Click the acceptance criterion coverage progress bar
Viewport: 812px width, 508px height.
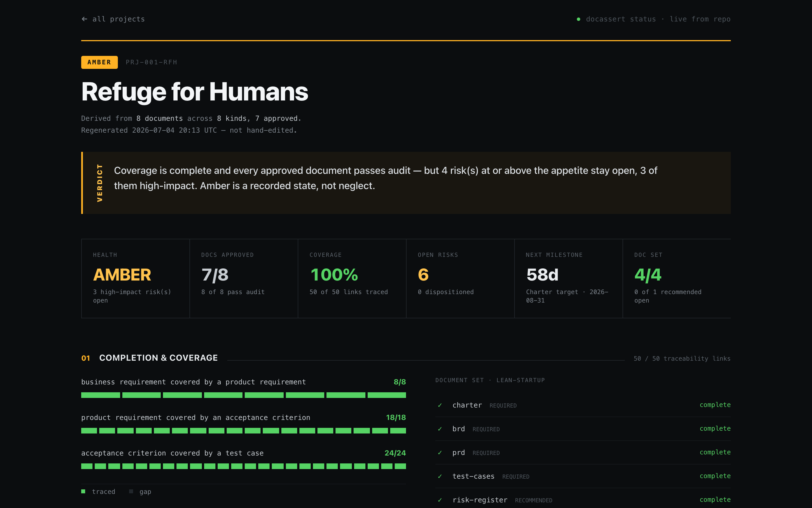244,466
